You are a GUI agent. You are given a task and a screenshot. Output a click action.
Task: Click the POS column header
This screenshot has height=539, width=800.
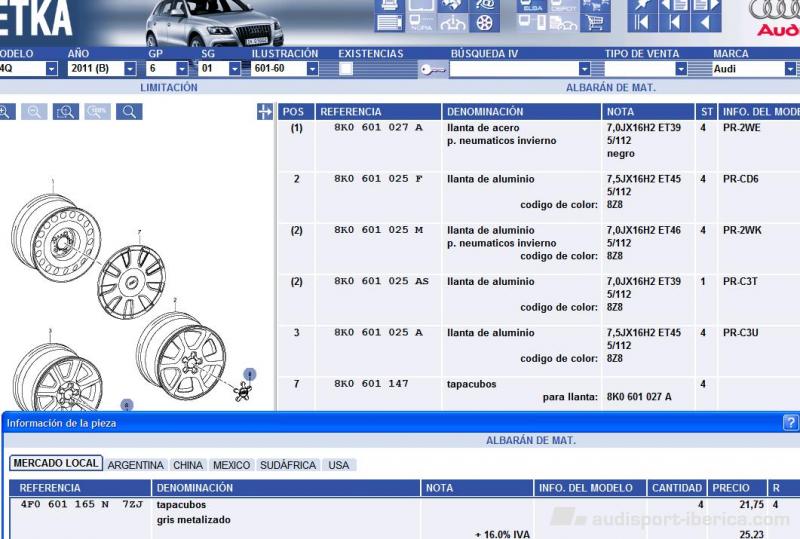point(295,112)
